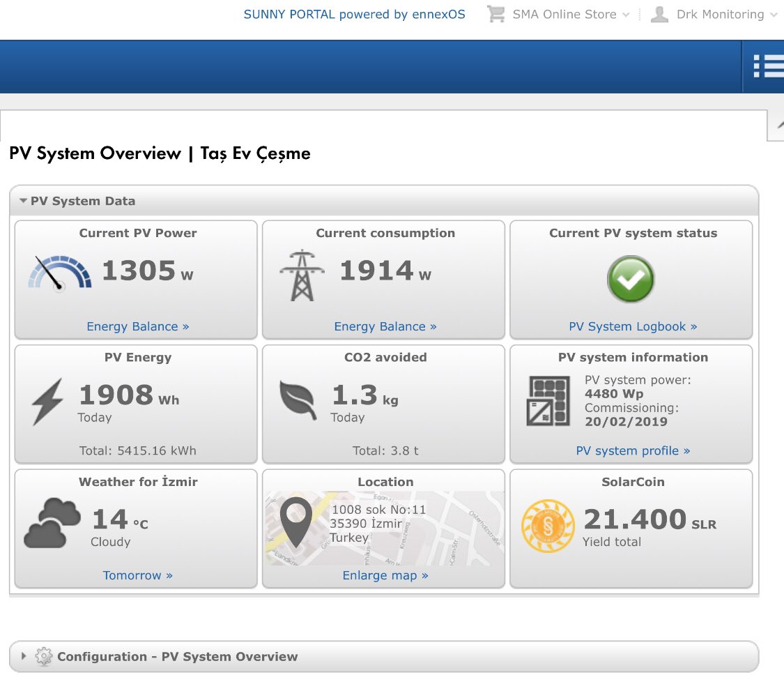Click Total: 5415.16 kWh text
The width and height of the screenshot is (784, 698).
tap(138, 451)
